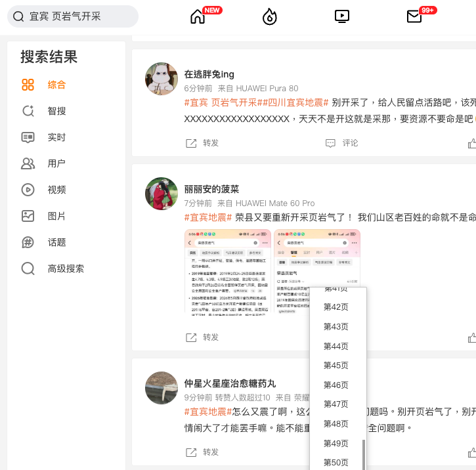Image resolution: width=476 pixels, height=470 pixels.
Task: Click the 视频 play circle icon
Action: coord(28,190)
